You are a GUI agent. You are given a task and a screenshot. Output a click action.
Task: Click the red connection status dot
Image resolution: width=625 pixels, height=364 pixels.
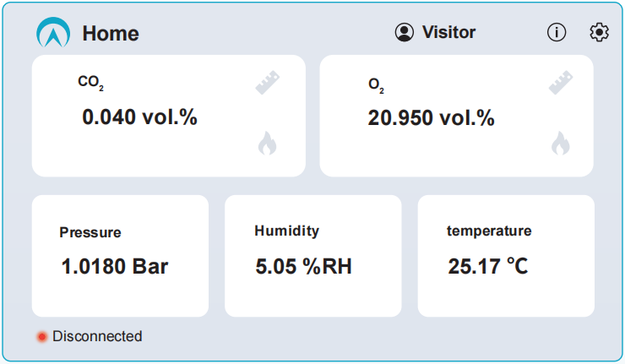[42, 337]
